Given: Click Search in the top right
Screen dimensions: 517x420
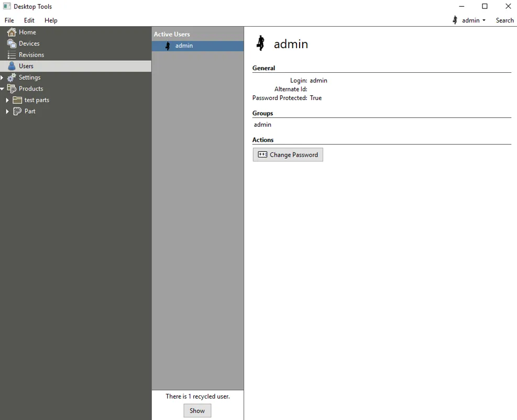Looking at the screenshot, I should click(x=504, y=20).
